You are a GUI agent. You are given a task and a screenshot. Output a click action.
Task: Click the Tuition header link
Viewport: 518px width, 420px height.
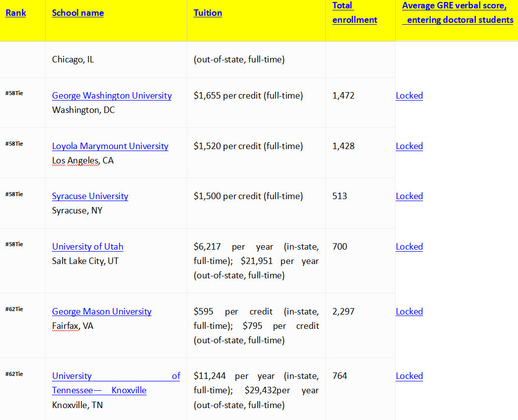[x=207, y=13]
